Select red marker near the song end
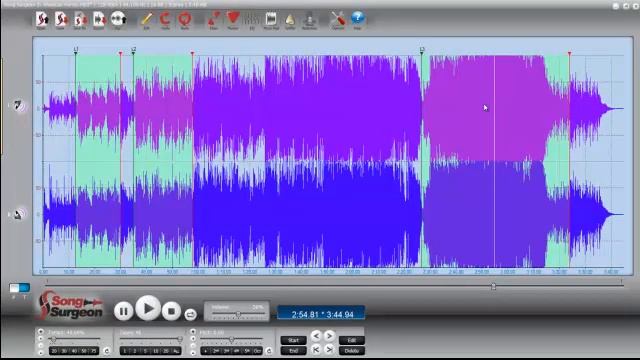Screen dimensions: 640x360 point(569,53)
